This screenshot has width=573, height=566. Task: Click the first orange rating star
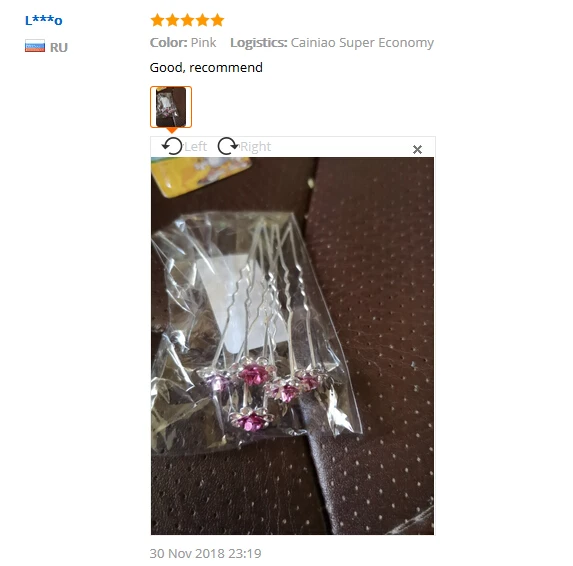[x=157, y=20]
